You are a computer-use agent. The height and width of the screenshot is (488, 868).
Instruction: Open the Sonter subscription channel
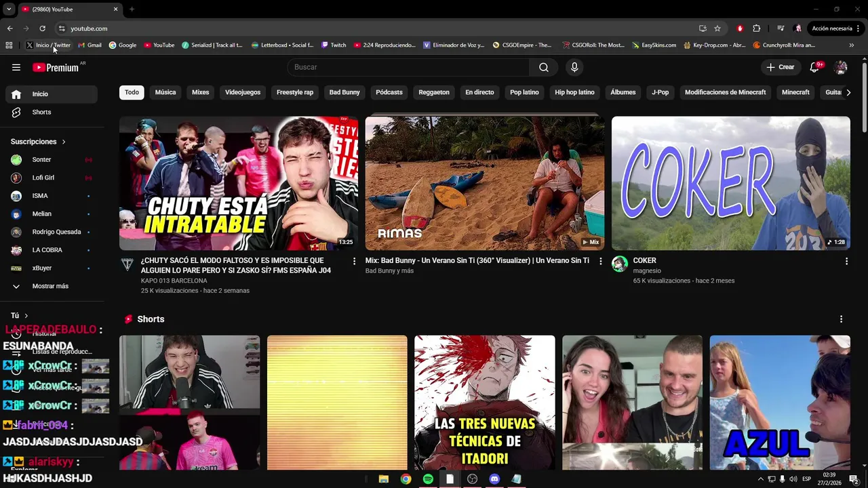tap(52, 159)
